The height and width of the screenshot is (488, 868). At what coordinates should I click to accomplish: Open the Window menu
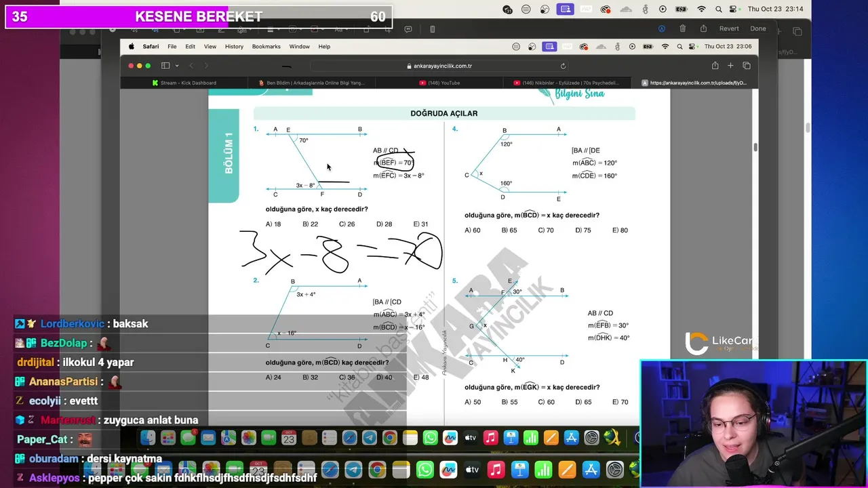tap(299, 47)
